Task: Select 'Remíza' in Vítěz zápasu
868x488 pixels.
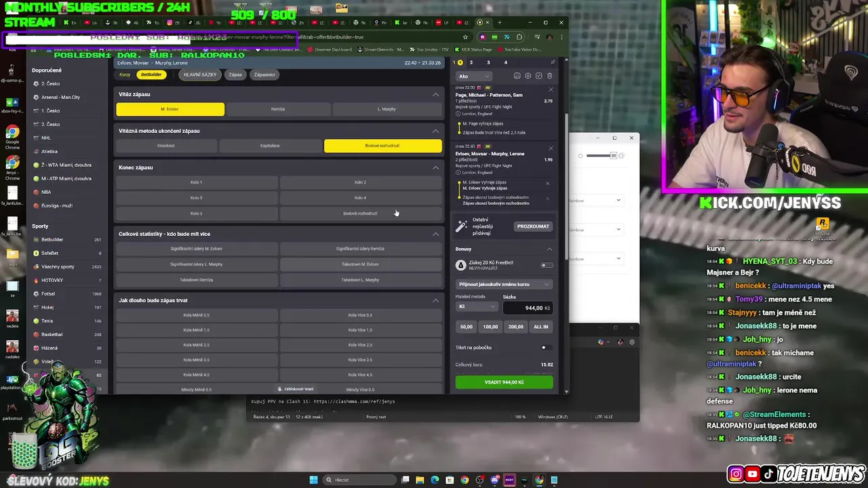Action: click(x=278, y=109)
